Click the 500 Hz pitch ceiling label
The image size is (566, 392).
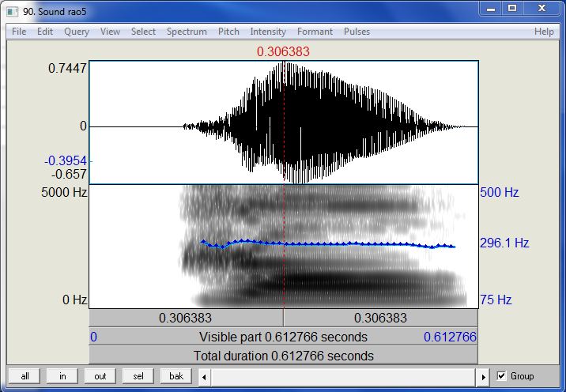click(x=500, y=192)
